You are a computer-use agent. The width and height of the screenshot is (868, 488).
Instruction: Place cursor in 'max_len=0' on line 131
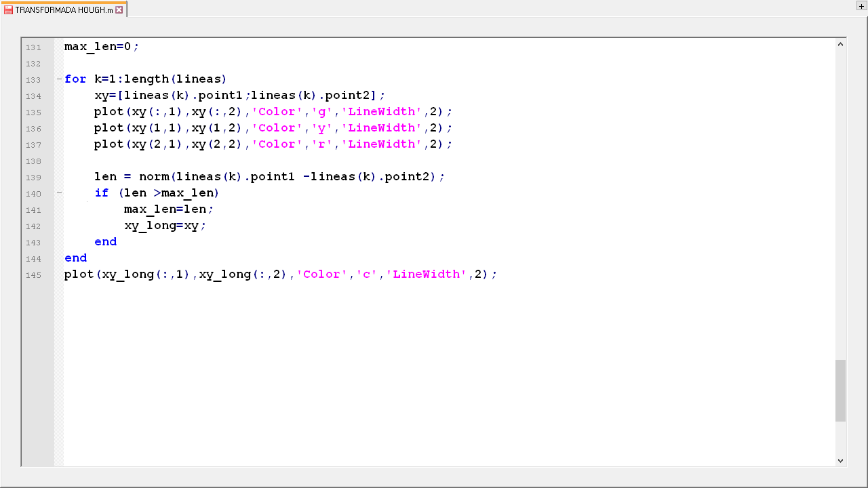click(x=97, y=47)
